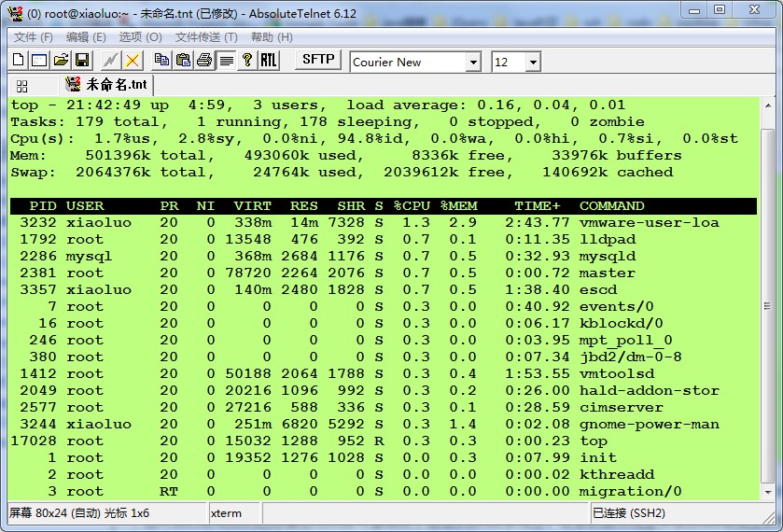Viewport: 783px width, 532px height.
Task: Open the 帮助 (H) menu
Action: (x=272, y=37)
